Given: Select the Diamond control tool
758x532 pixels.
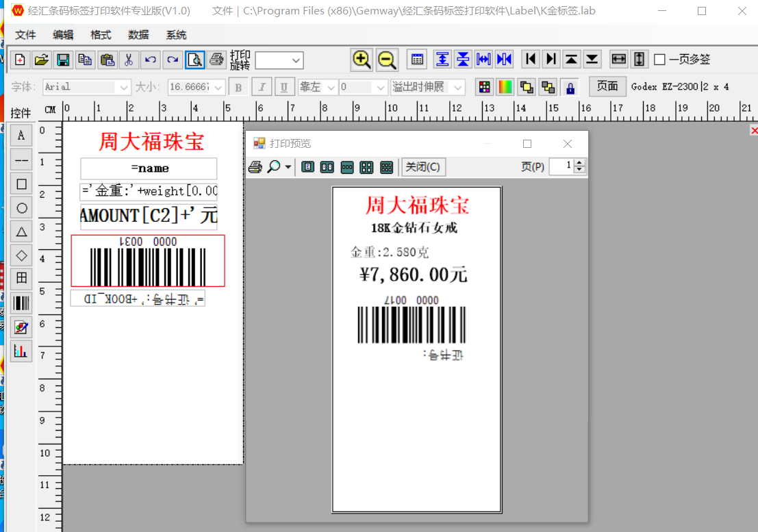Looking at the screenshot, I should coord(21,255).
